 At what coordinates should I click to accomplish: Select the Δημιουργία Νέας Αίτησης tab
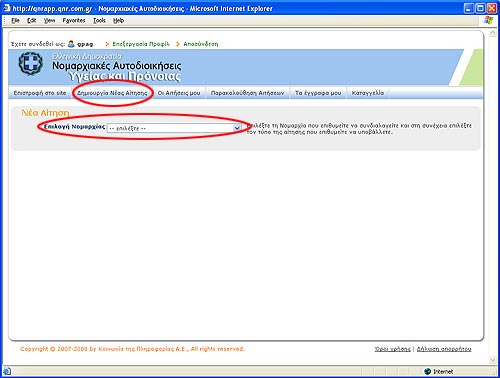(x=112, y=93)
